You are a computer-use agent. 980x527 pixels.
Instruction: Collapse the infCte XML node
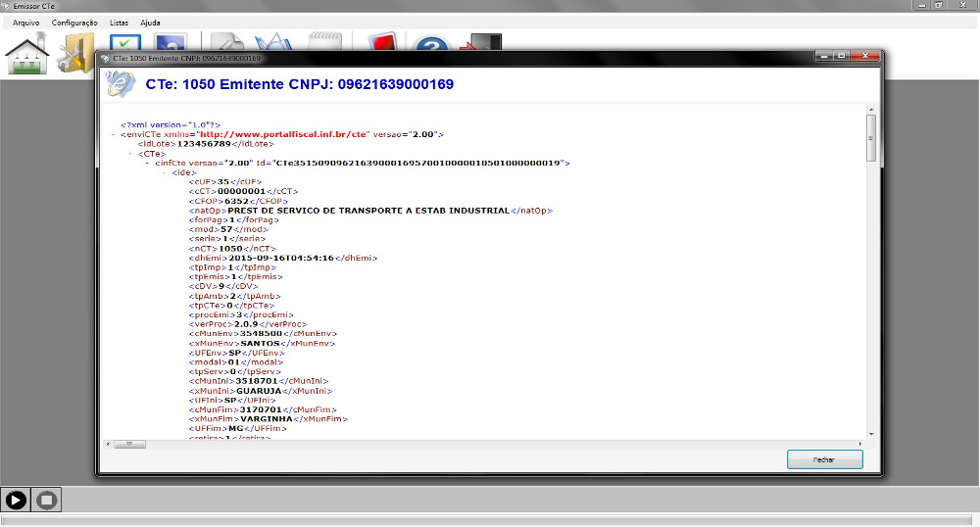147,164
